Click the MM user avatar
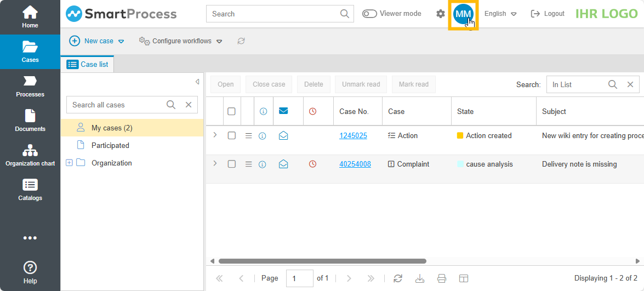The image size is (644, 291). click(463, 14)
